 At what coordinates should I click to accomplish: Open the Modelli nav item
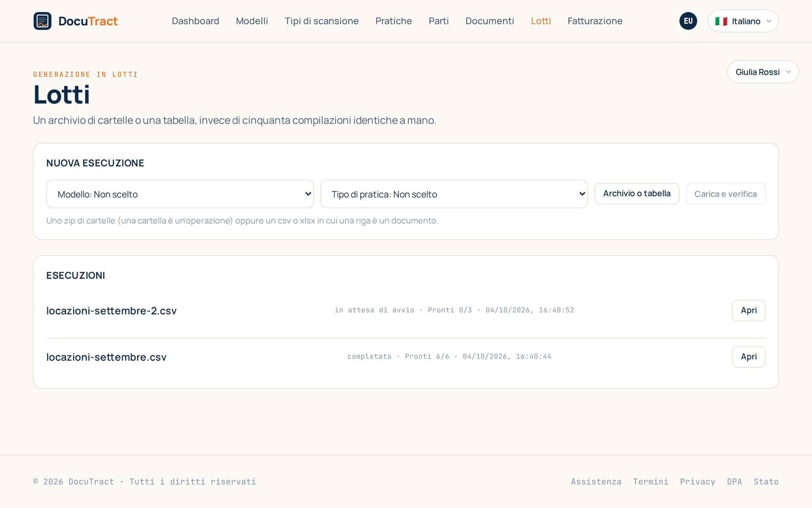(x=252, y=21)
